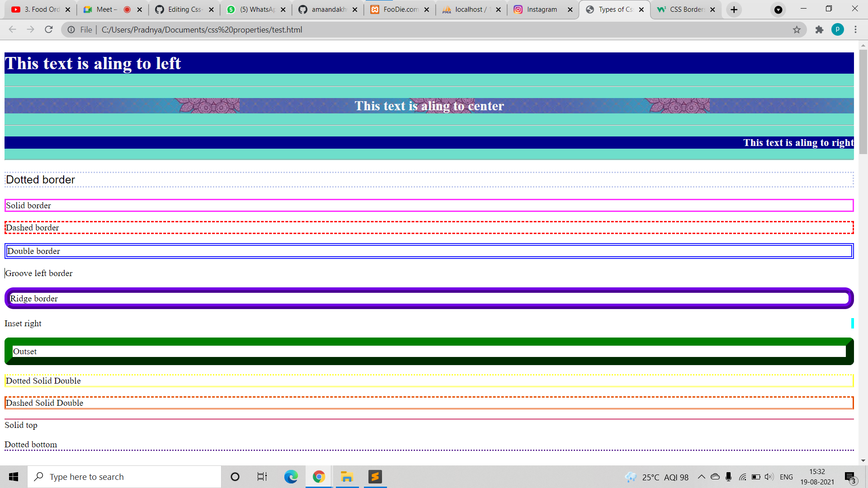Open Sublime Text from taskbar
This screenshot has height=488, width=868.
[x=375, y=477]
